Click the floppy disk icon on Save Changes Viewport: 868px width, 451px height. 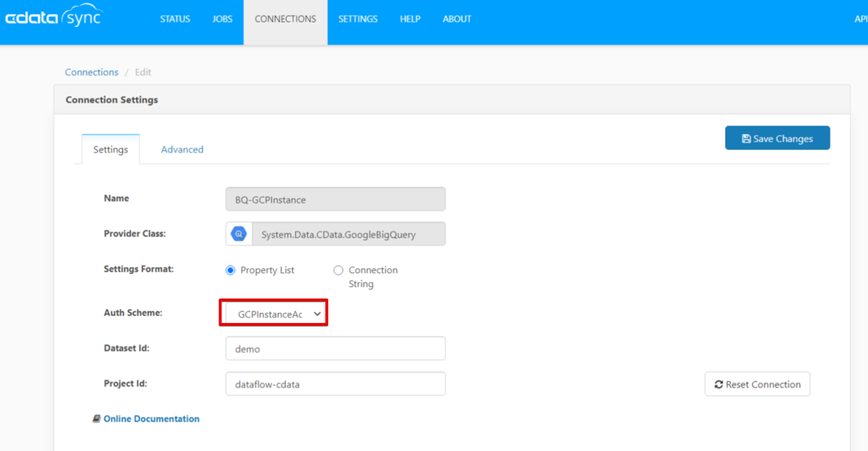point(746,139)
